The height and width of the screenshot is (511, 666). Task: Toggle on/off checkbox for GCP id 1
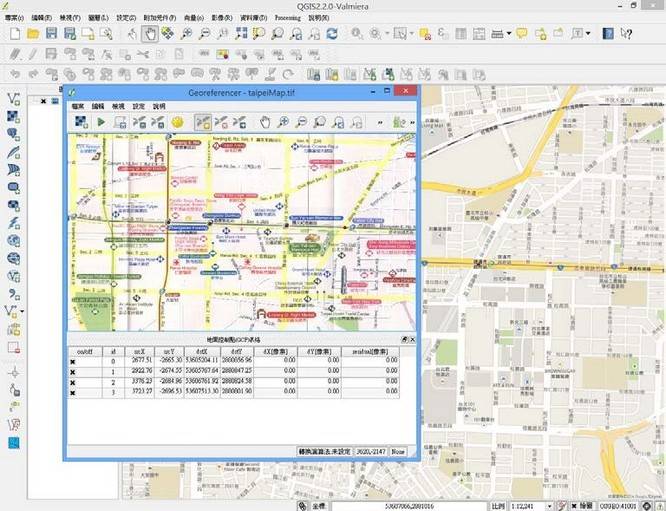(73, 372)
